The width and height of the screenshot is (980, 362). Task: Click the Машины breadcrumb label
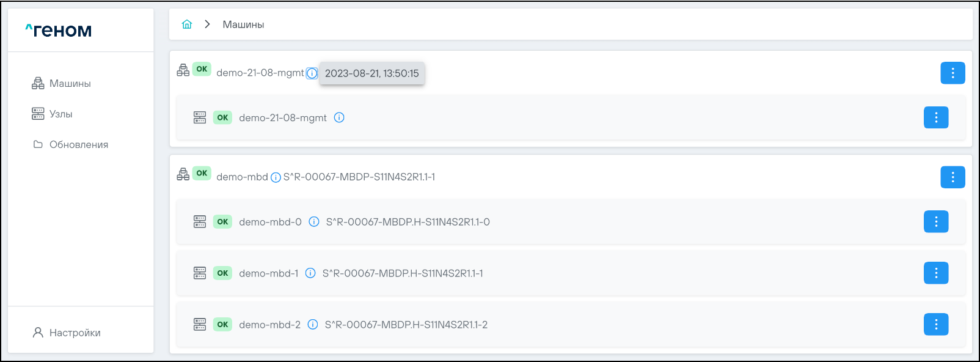(x=243, y=24)
